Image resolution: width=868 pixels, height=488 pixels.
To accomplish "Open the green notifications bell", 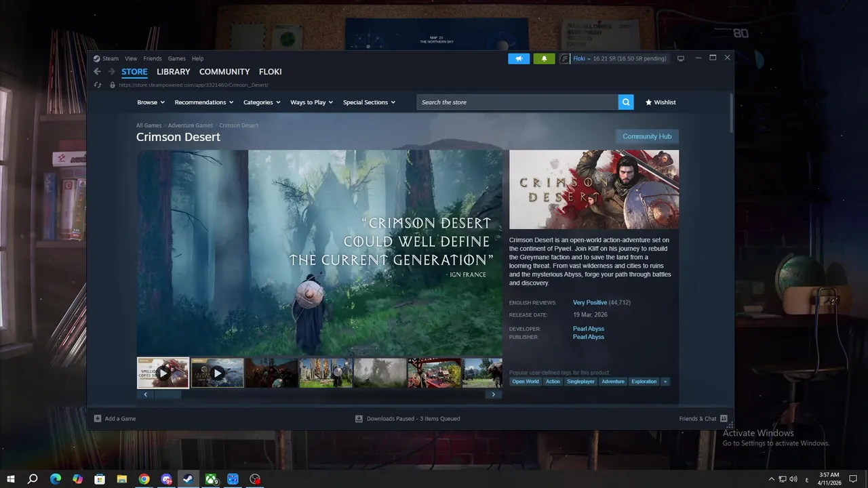I will point(544,59).
